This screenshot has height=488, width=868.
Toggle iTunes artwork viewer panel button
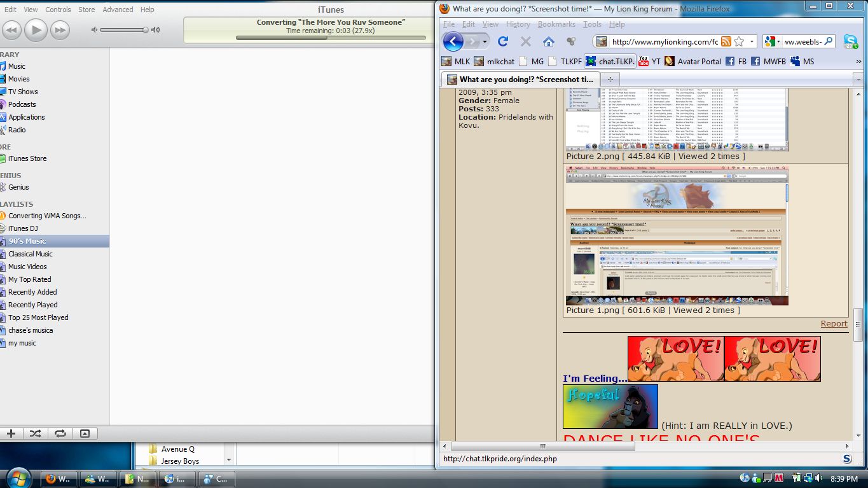click(85, 433)
